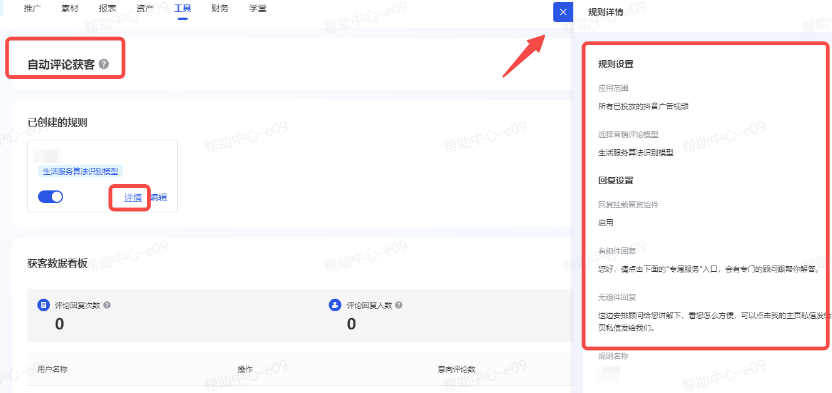
Task: Select the 工具 tab
Action: pyautogui.click(x=183, y=8)
